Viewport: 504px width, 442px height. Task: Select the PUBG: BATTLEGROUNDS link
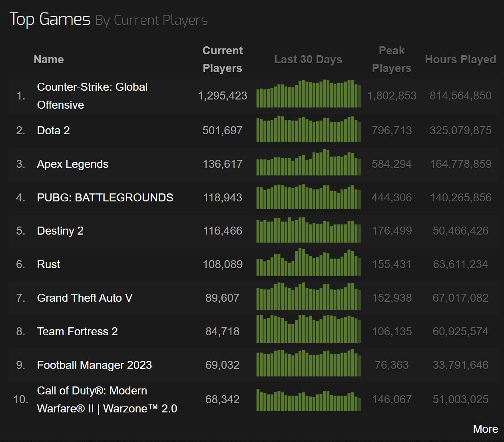105,197
